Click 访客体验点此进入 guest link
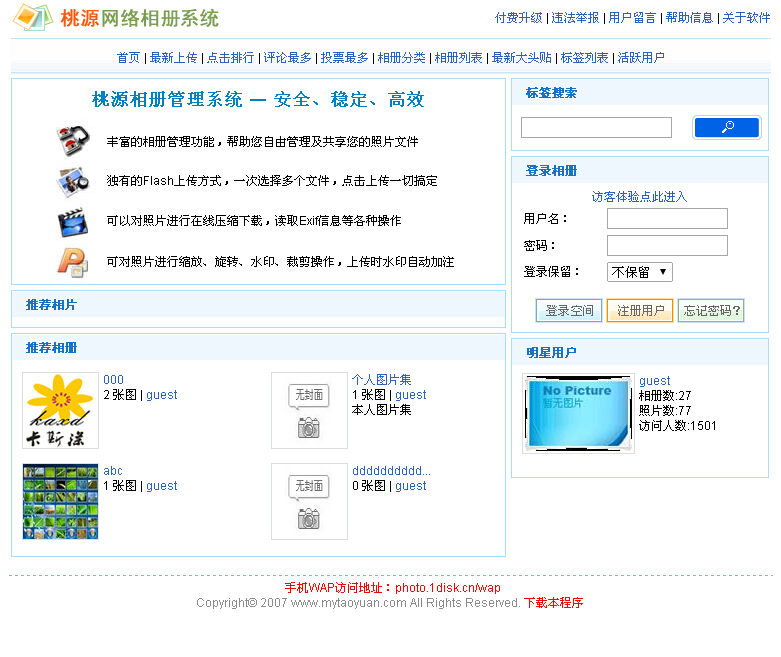Screen dimensions: 781x657 (x=640, y=197)
